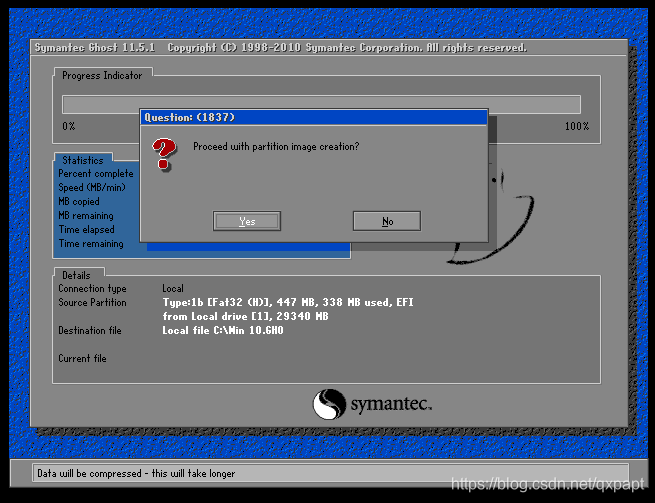Click the 'Speed (MB/min)' statistic label
Viewport: 655px width, 503px height.
tap(91, 188)
